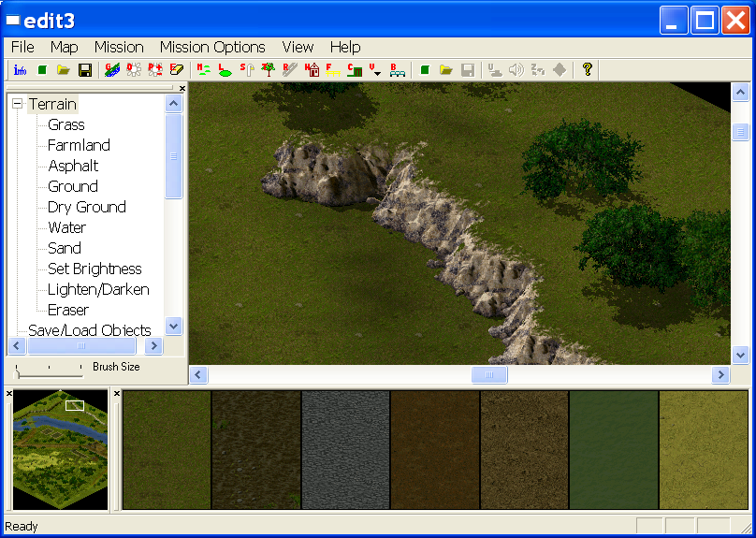This screenshot has height=538, width=756.
Task: Click tree panel scroll down arrow
Action: (x=174, y=326)
